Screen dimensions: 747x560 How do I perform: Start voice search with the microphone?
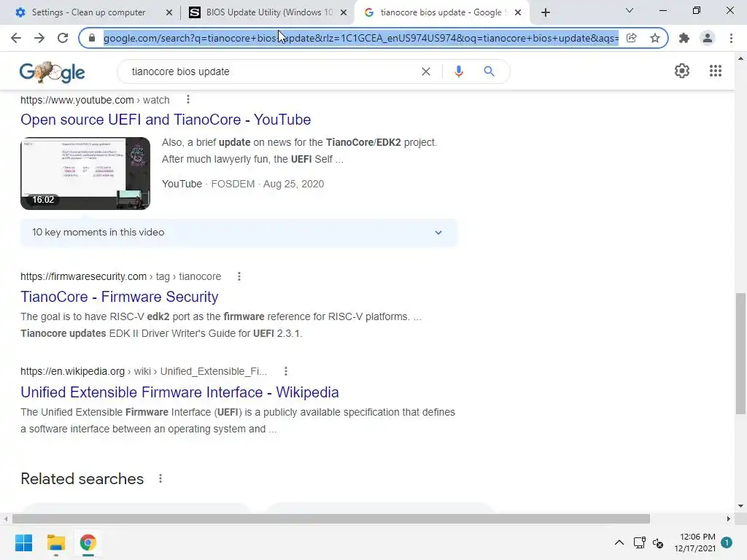pyautogui.click(x=459, y=71)
